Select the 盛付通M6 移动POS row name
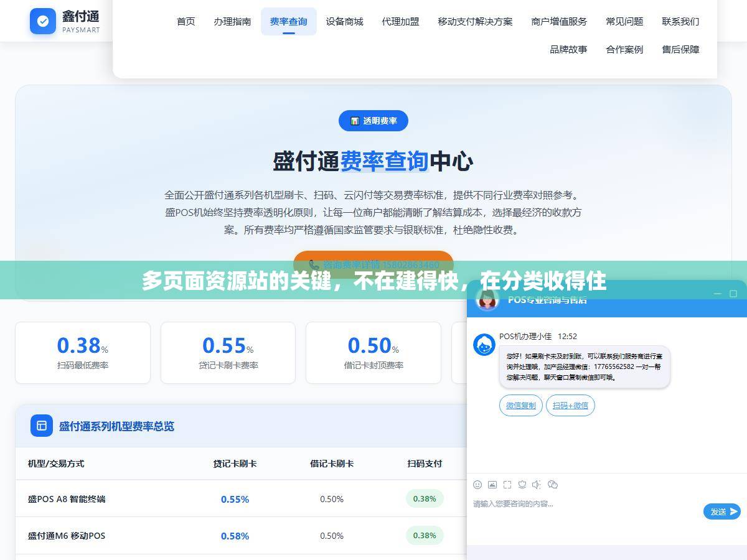Image resolution: width=747 pixels, height=560 pixels. click(x=67, y=536)
